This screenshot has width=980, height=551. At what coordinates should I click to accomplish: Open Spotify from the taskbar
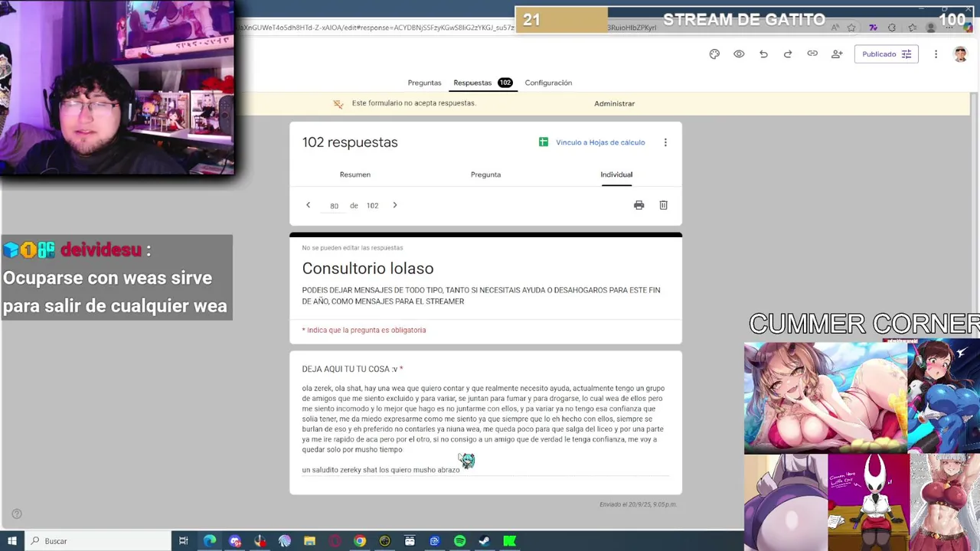pos(459,541)
